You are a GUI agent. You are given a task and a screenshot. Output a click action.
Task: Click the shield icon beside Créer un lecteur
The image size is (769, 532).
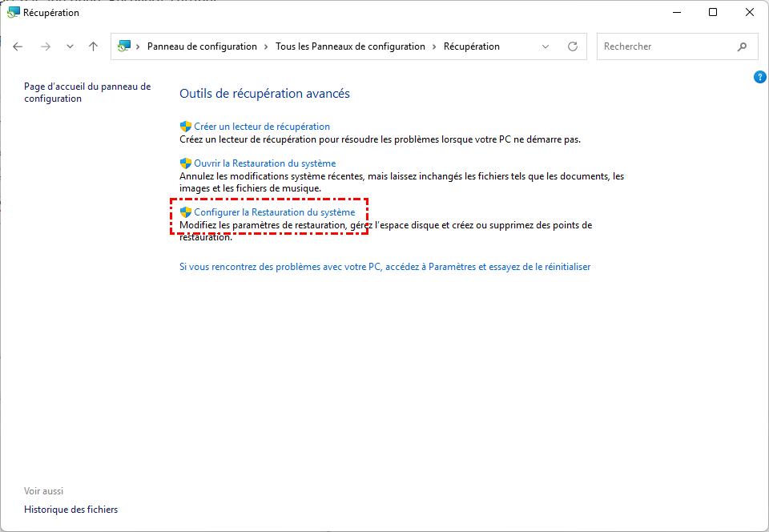tap(185, 127)
